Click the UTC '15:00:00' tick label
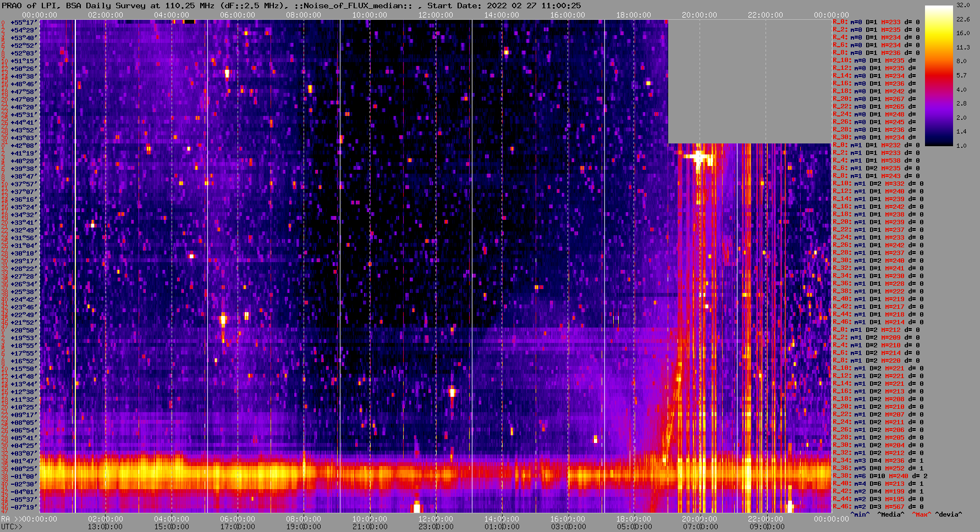The height and width of the screenshot is (532, 980). (x=172, y=527)
